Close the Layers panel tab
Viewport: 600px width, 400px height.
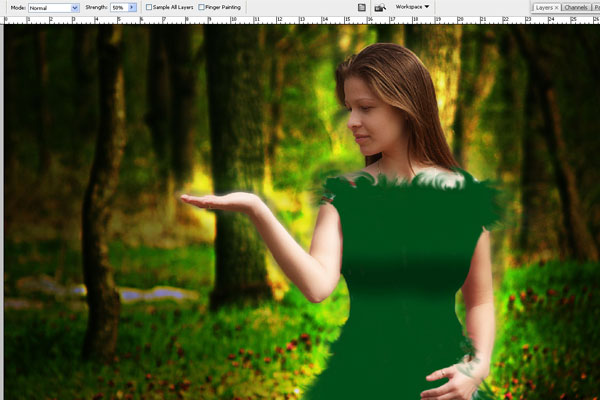(x=556, y=7)
